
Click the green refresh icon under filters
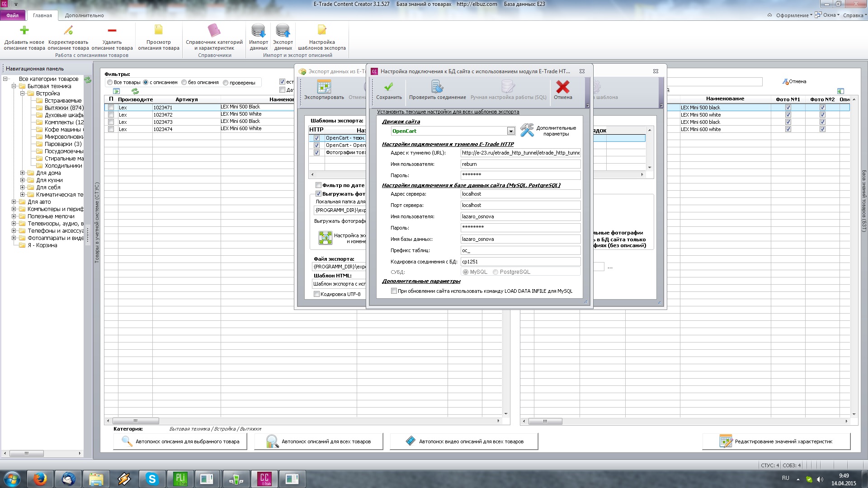click(x=135, y=91)
